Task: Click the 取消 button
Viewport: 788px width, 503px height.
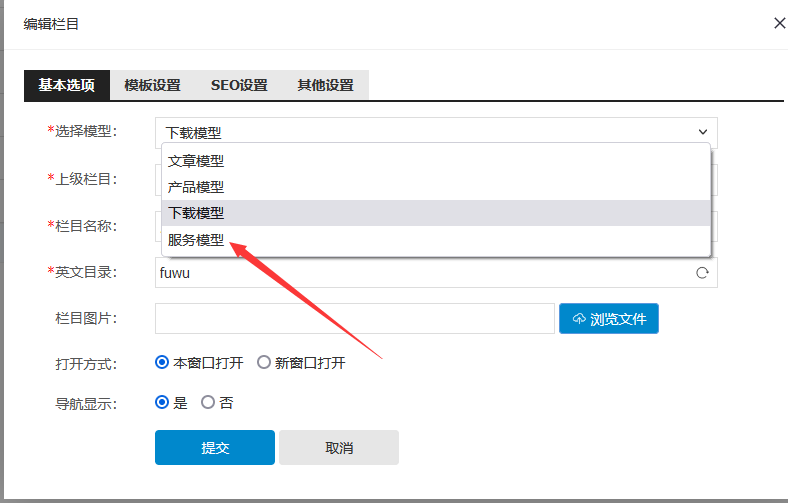Action: [339, 448]
